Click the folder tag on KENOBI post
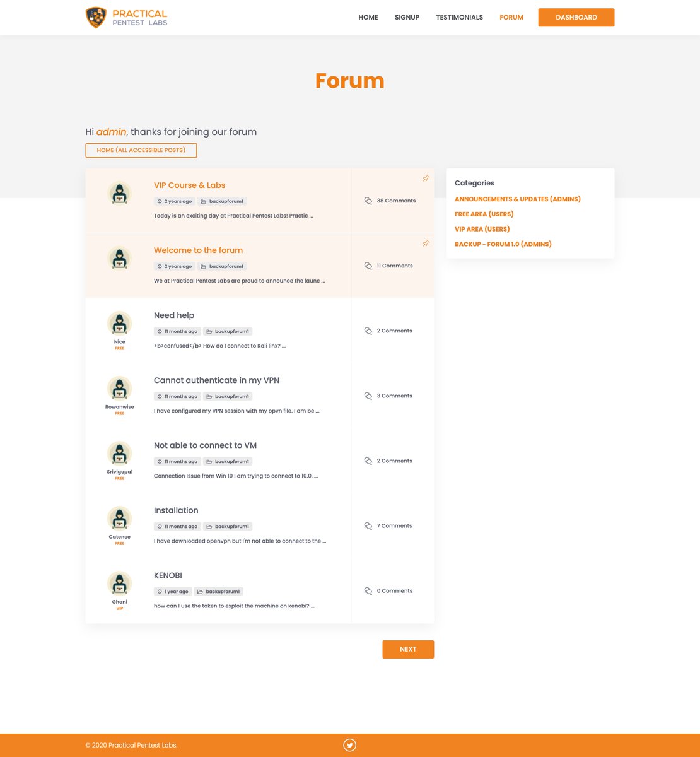This screenshot has height=757, width=700. (x=218, y=591)
